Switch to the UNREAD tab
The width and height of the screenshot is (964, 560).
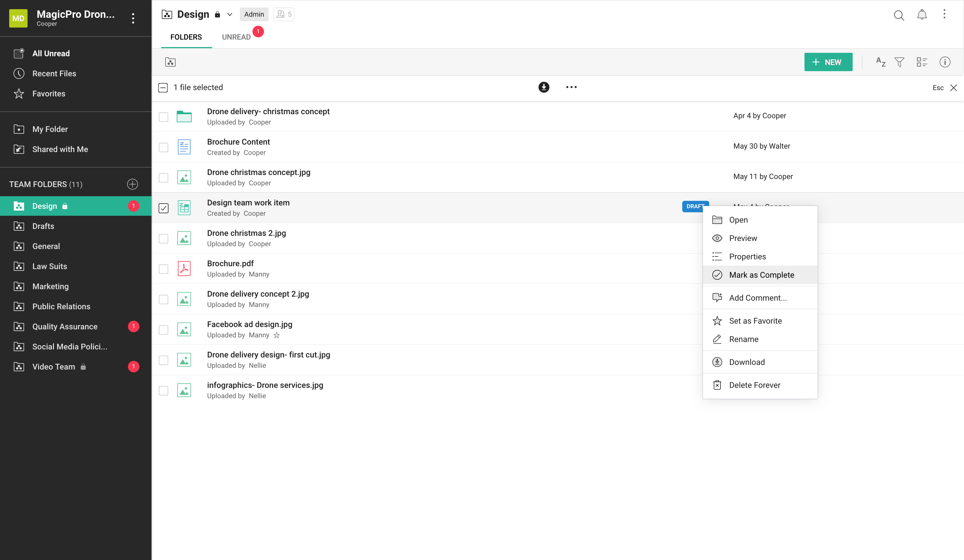coord(236,37)
